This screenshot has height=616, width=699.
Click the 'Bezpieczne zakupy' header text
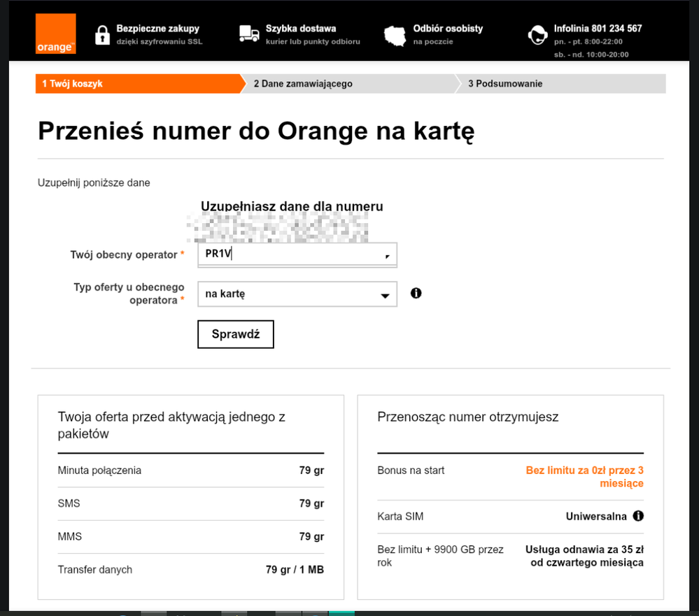[x=157, y=29]
